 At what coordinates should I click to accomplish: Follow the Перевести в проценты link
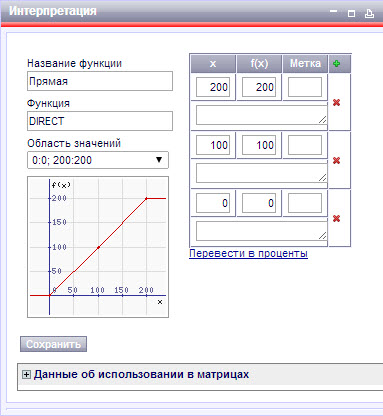(x=248, y=253)
